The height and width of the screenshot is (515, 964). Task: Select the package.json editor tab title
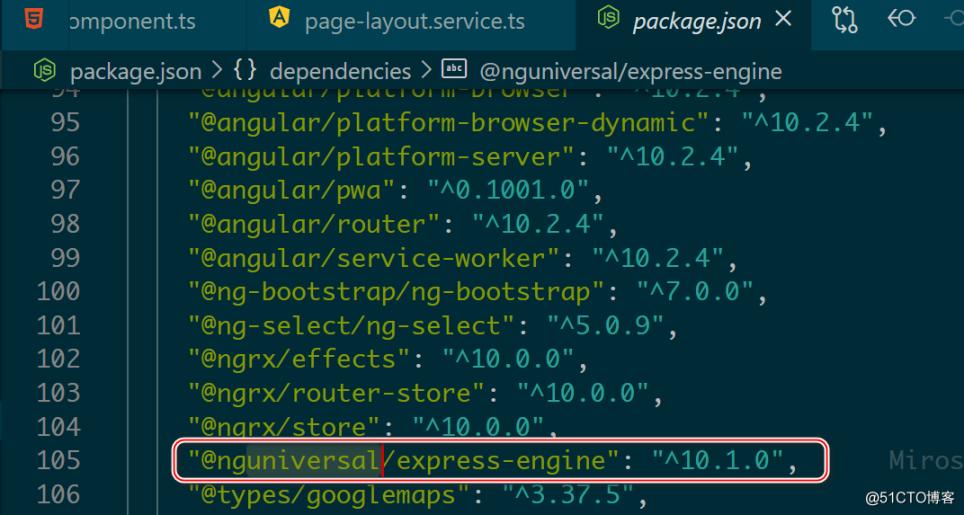click(x=696, y=21)
